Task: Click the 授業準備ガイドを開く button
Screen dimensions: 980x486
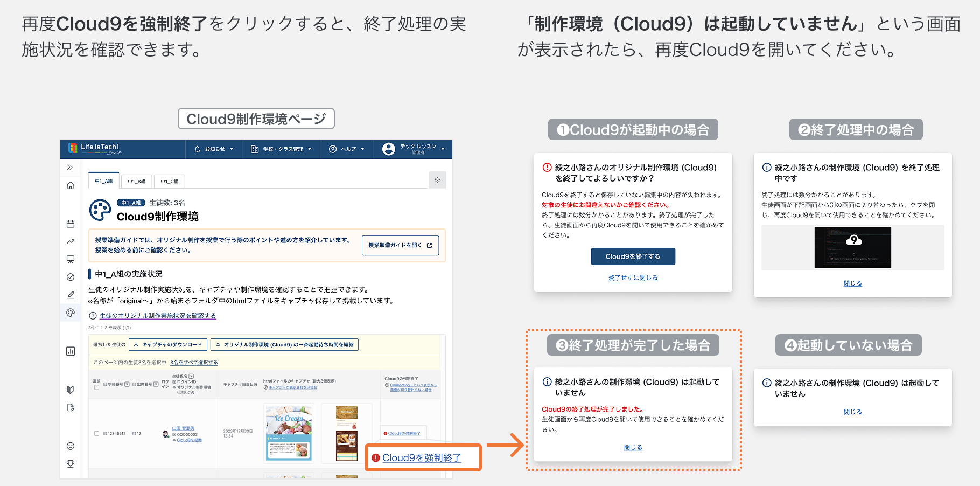Action: coord(400,245)
